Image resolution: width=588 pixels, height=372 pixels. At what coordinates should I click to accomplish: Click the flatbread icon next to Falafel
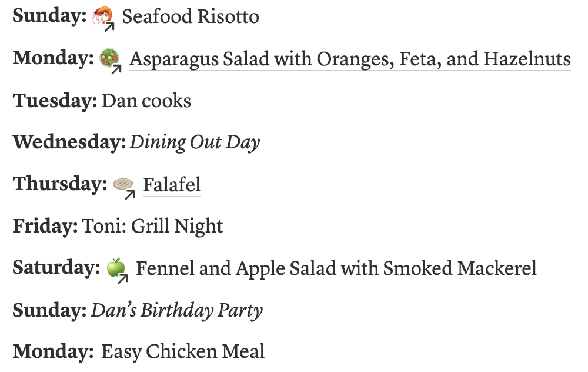(x=123, y=184)
